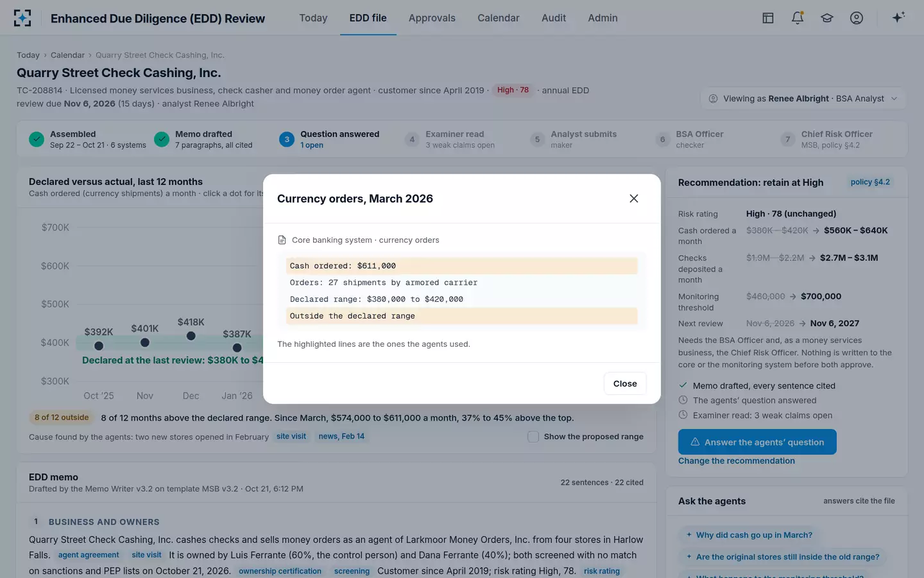924x578 pixels.
Task: Ask Why did cash go up in March?
Action: (749, 535)
